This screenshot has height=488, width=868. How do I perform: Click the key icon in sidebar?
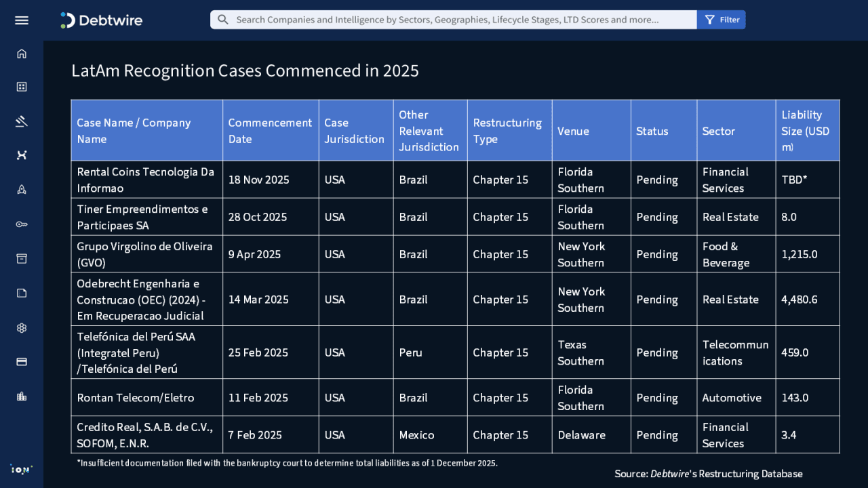coord(22,224)
